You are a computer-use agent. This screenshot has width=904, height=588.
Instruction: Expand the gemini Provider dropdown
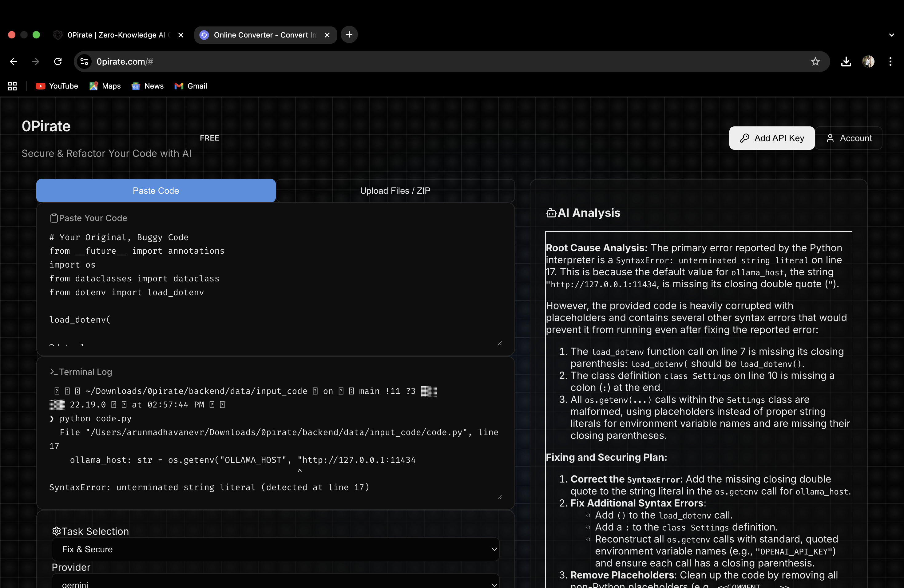pyautogui.click(x=276, y=583)
